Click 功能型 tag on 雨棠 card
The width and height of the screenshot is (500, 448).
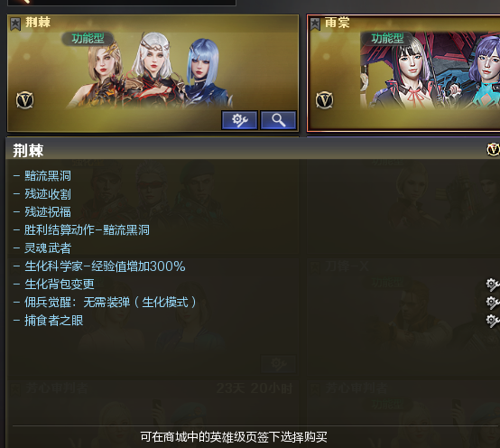[x=387, y=39]
